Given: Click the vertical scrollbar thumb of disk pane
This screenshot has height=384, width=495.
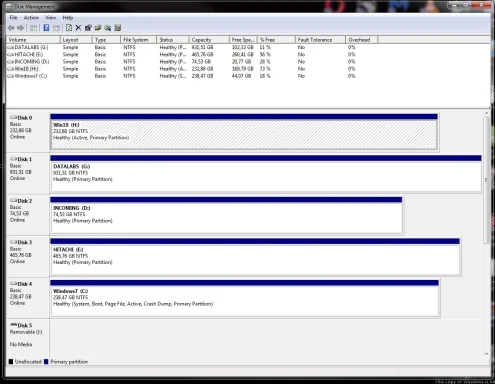Looking at the screenshot, I should (x=486, y=180).
